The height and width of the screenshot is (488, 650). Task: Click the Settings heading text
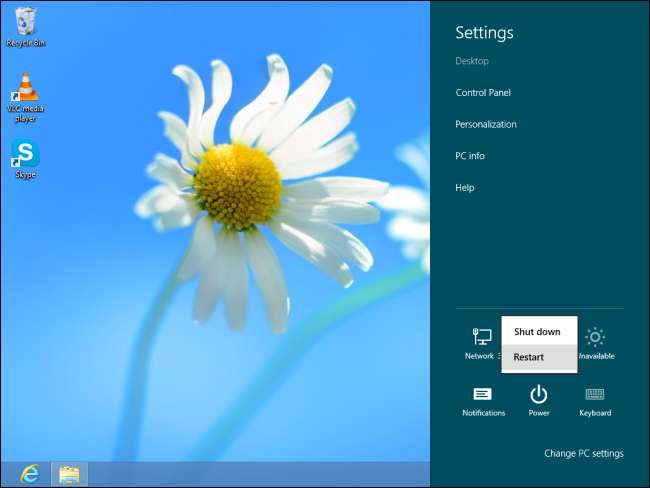pyautogui.click(x=484, y=33)
